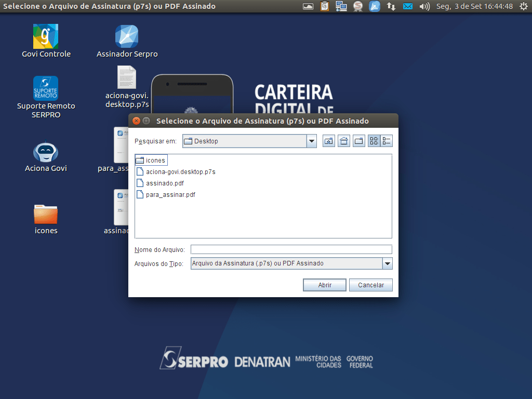This screenshot has height=399, width=532.
Task: Open the system gear session menu
Action: point(524,6)
